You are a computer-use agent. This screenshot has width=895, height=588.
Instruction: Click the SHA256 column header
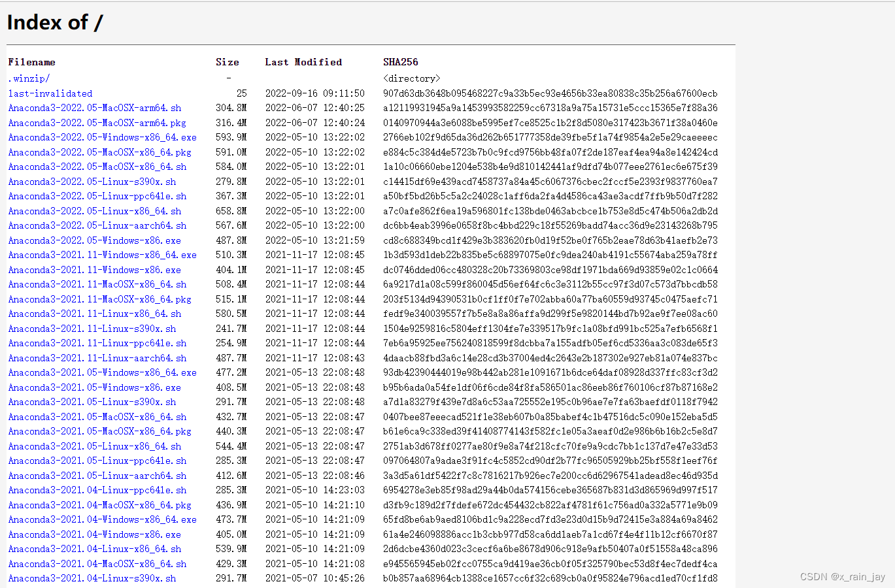click(401, 62)
